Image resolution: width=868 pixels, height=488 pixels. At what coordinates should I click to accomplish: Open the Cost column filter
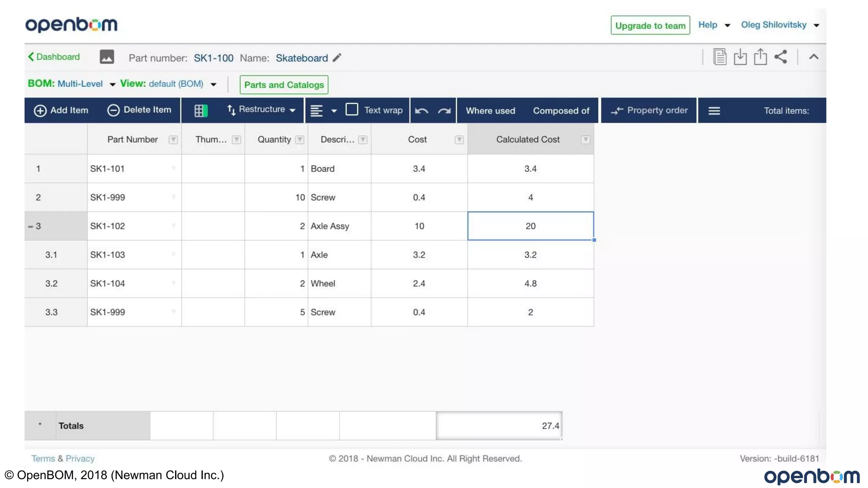[x=459, y=140]
